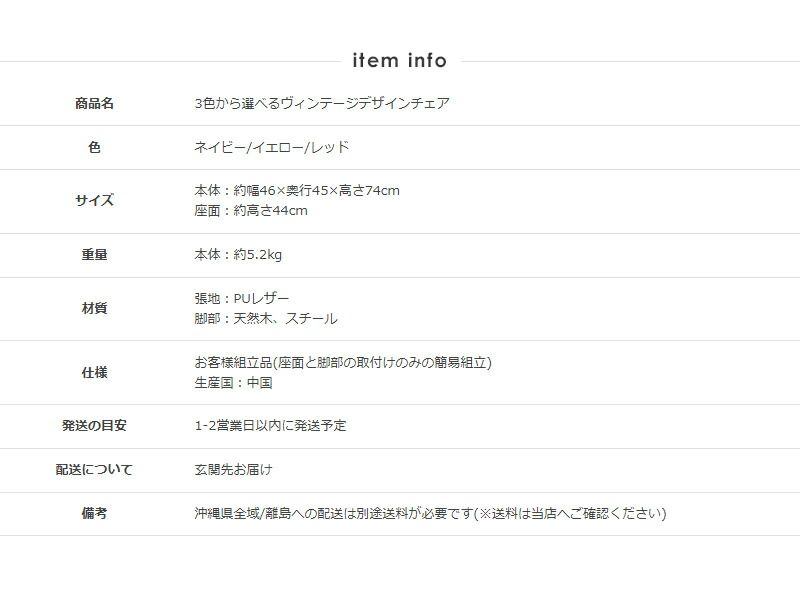Click the 脚部:天然木、スチール line
This screenshot has width=801, height=590.
point(265,319)
